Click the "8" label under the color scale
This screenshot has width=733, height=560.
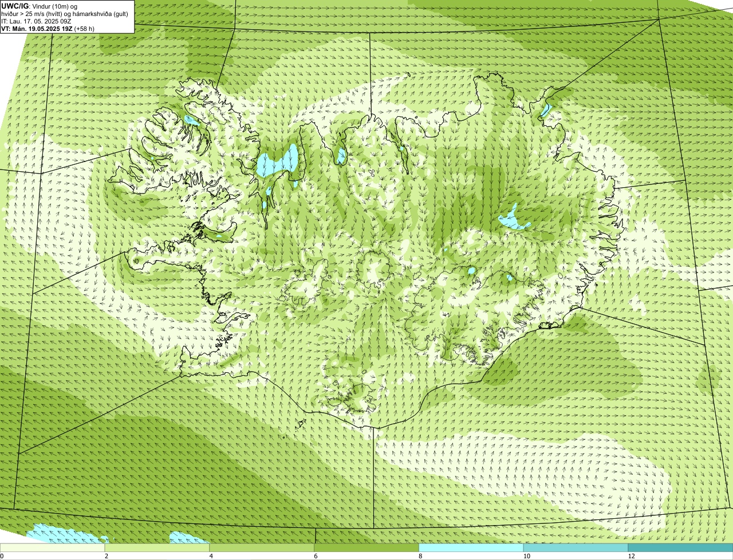420,556
